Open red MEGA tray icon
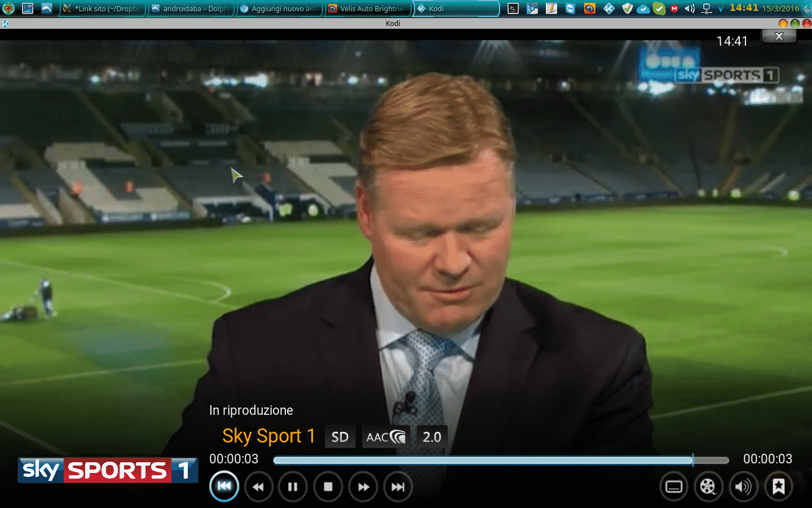Screen dimensions: 812x508 coord(674,8)
